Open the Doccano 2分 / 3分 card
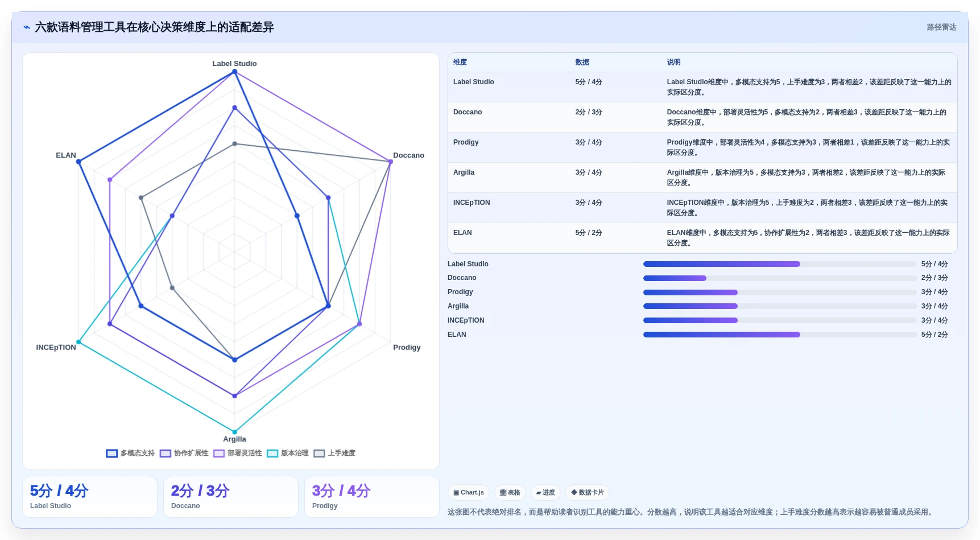The height and width of the screenshot is (540, 980). point(231,497)
